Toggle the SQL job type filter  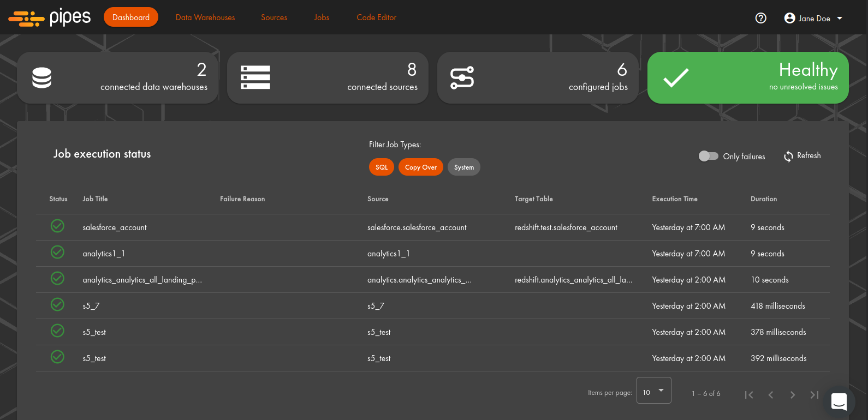click(x=382, y=167)
